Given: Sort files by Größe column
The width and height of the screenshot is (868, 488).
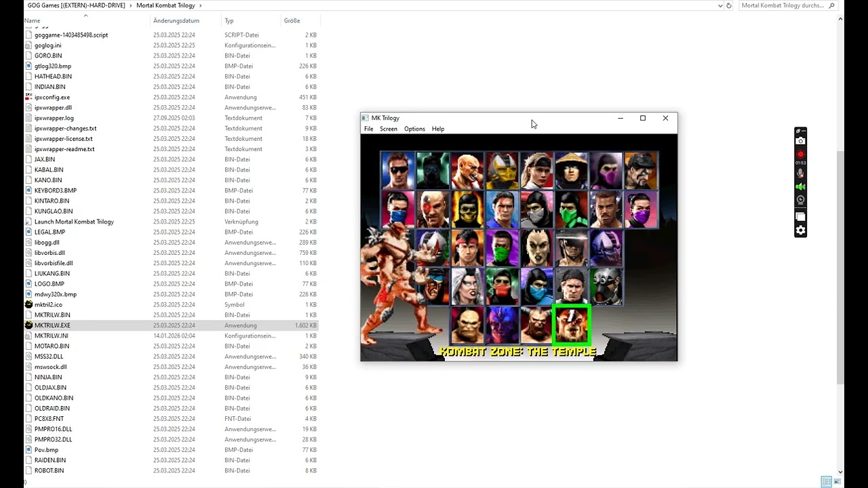Looking at the screenshot, I should point(292,20).
